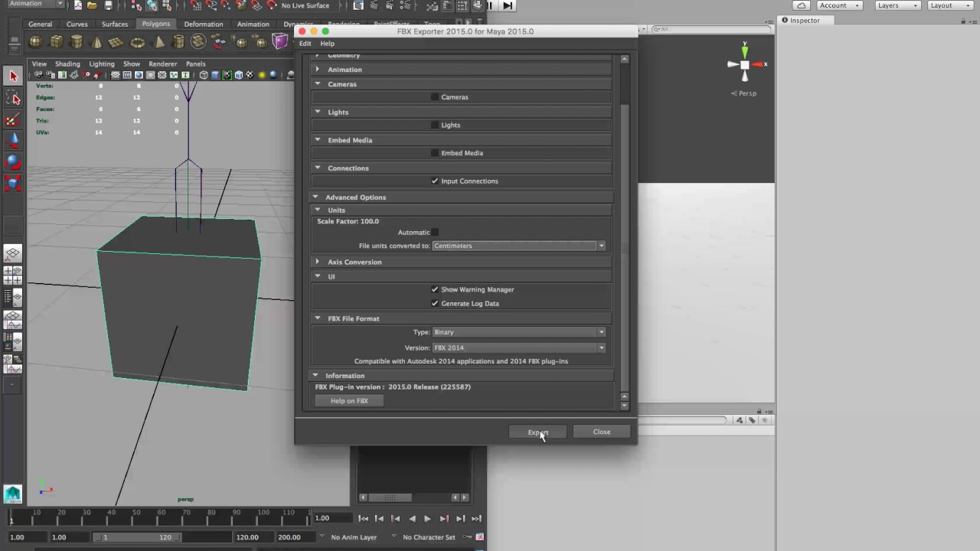This screenshot has width=980, height=551.
Task: Expand the Animation section
Action: [318, 70]
